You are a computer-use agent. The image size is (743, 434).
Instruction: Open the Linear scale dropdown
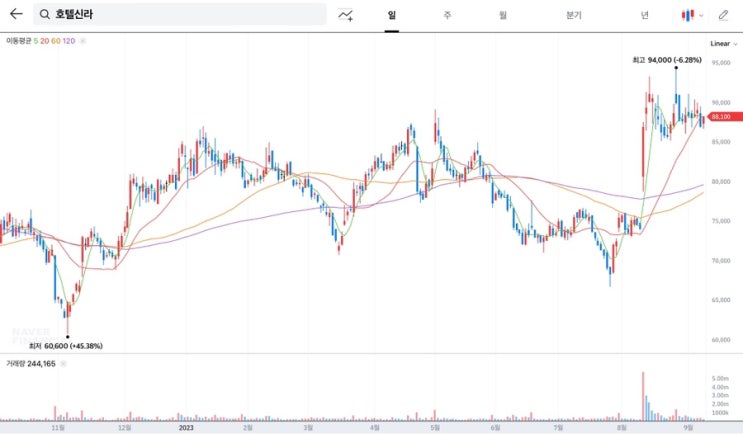click(724, 44)
